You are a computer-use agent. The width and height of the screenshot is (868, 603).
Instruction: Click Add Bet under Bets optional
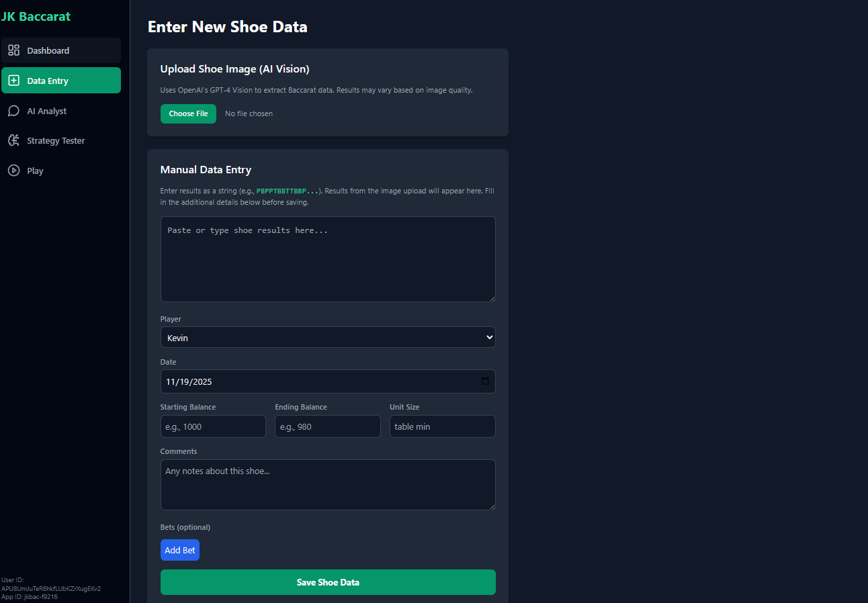click(179, 549)
